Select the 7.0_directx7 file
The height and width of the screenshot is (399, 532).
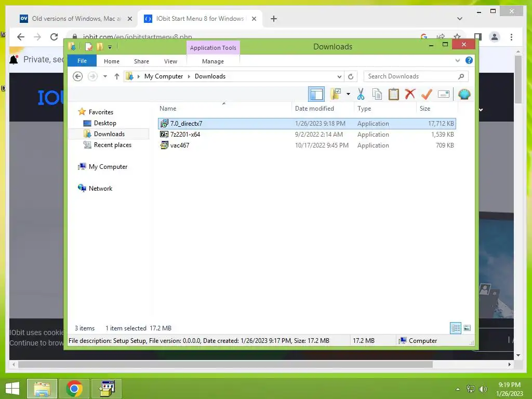(x=307, y=124)
